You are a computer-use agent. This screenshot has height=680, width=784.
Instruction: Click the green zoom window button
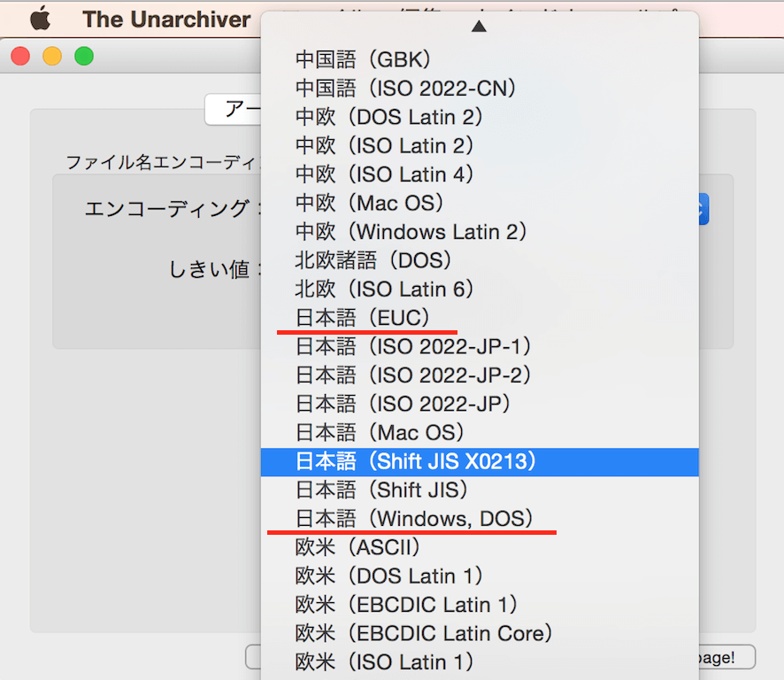[x=84, y=56]
